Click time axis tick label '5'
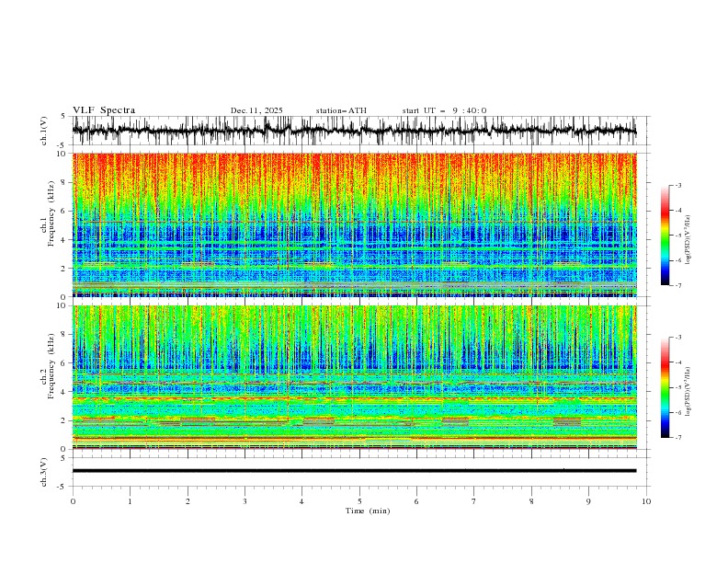 tap(359, 501)
